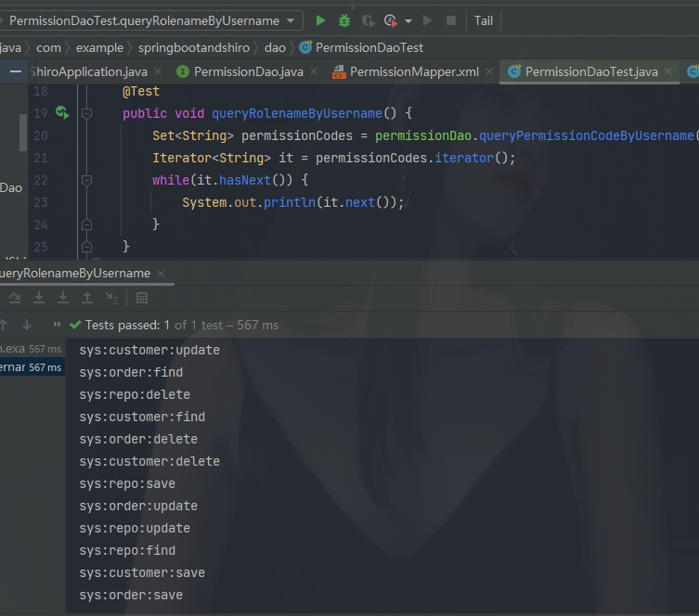Image resolution: width=699 pixels, height=616 pixels.
Task: Click springbootandshiro in the breadcrumb
Action: click(x=194, y=47)
